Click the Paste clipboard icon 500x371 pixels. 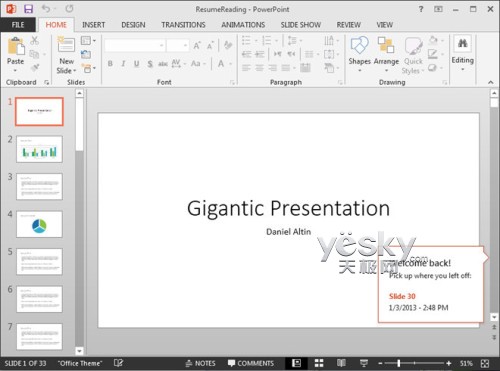16,46
